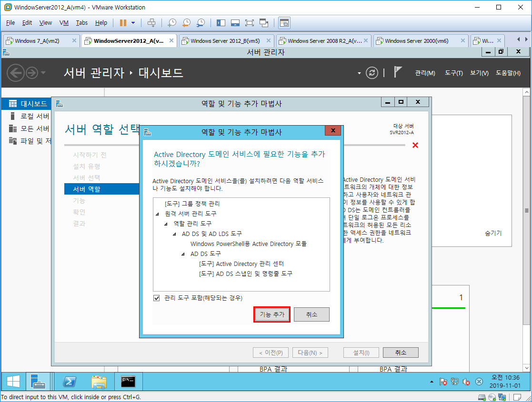Click 기능 추가 button
Image resolution: width=532 pixels, height=402 pixels.
pos(272,314)
